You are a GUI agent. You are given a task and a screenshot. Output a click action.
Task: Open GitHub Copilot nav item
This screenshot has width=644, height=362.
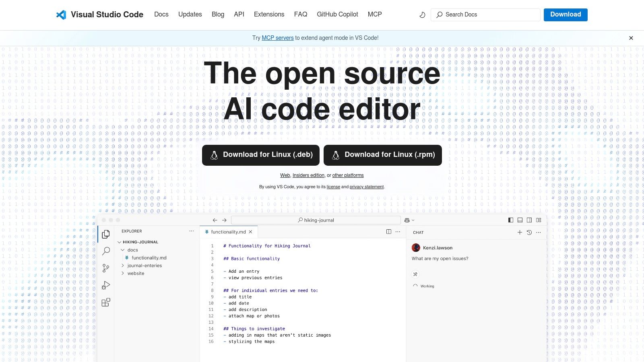(337, 14)
